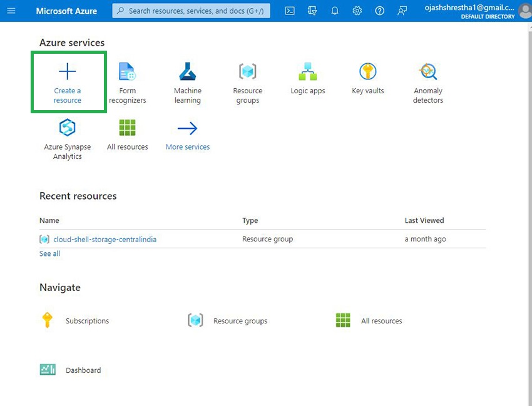Image resolution: width=532 pixels, height=406 pixels.
Task: Open Directories and subscriptions filter icon
Action: [x=312, y=11]
